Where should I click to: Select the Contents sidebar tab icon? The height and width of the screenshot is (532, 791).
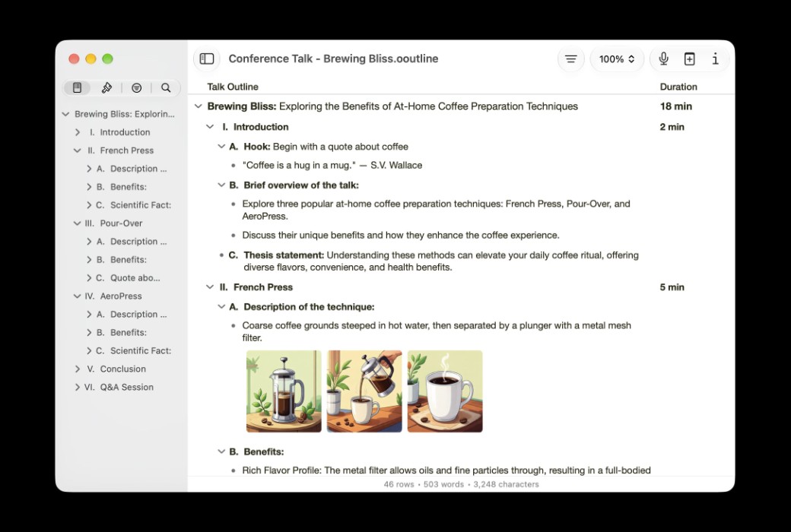tap(77, 87)
